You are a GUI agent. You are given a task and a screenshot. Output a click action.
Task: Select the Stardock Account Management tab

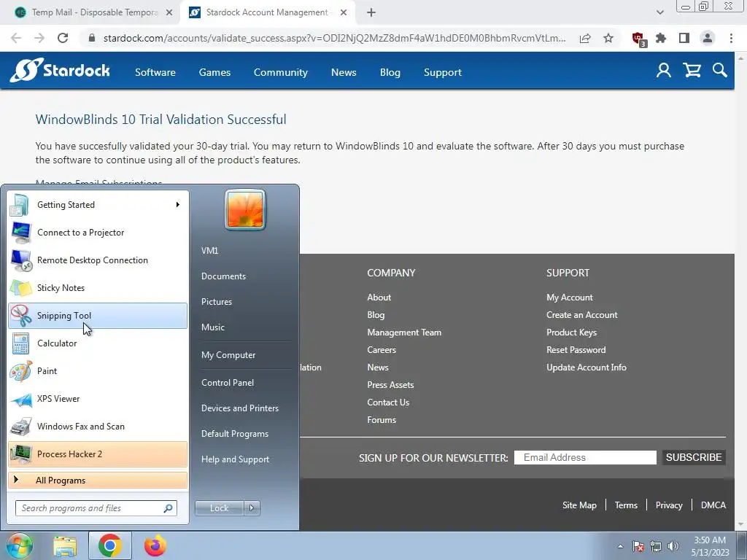[267, 12]
